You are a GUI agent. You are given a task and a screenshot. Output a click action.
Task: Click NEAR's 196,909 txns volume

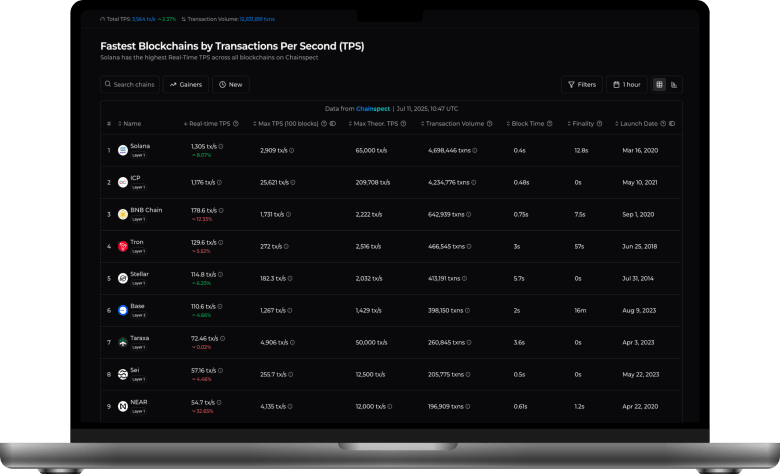click(446, 406)
